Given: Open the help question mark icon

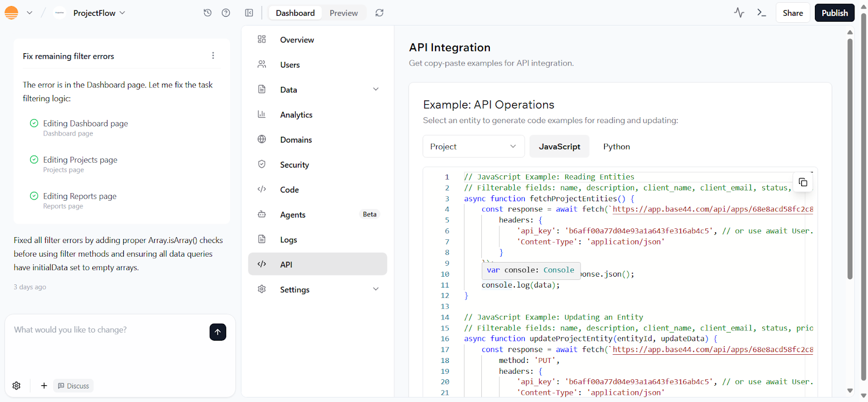Looking at the screenshot, I should pyautogui.click(x=226, y=12).
